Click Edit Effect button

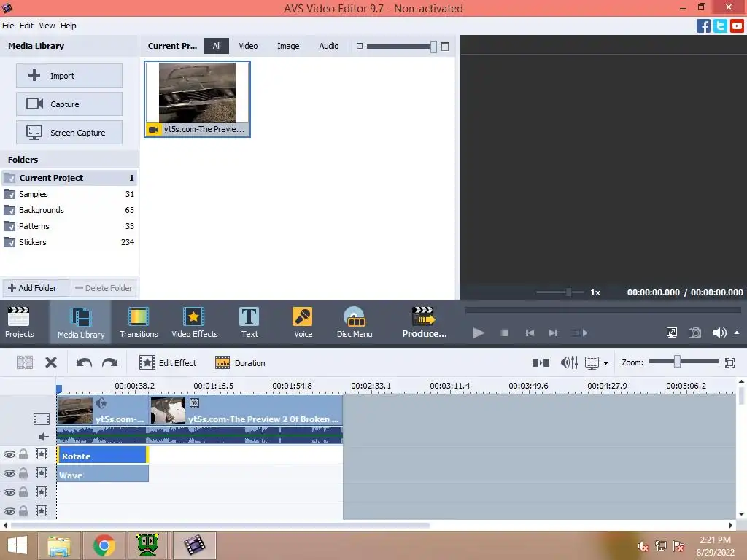(168, 363)
